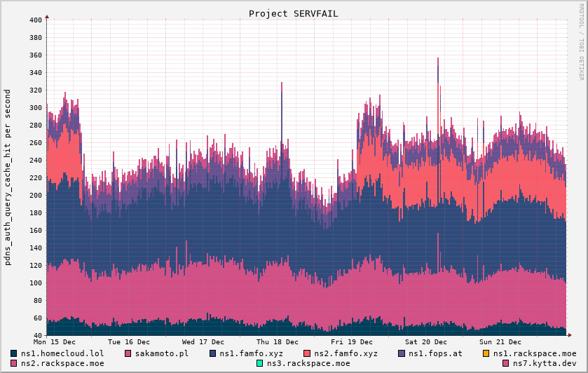This screenshot has height=373, width=588.
Task: Select the ns2.famfo.xyz legend label
Action: [x=346, y=353]
